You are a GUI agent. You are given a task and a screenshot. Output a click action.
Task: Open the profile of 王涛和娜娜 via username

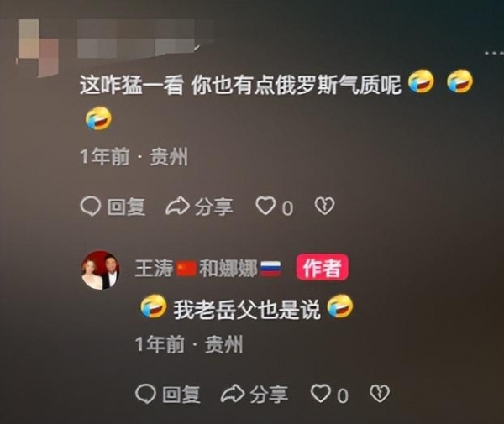click(x=207, y=268)
